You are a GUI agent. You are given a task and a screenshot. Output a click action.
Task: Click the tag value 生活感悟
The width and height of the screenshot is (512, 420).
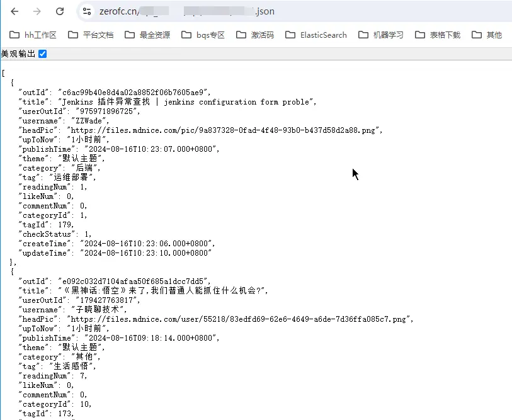(72, 366)
